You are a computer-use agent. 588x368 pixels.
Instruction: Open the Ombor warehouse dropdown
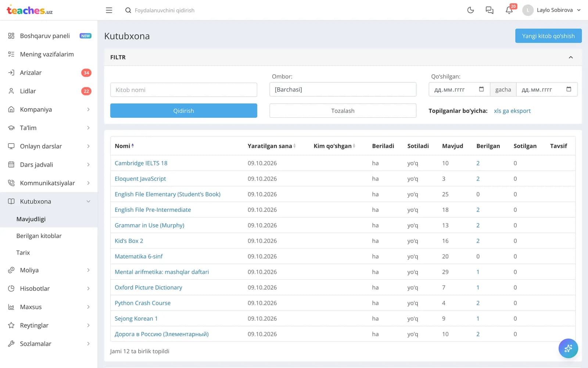[343, 89]
